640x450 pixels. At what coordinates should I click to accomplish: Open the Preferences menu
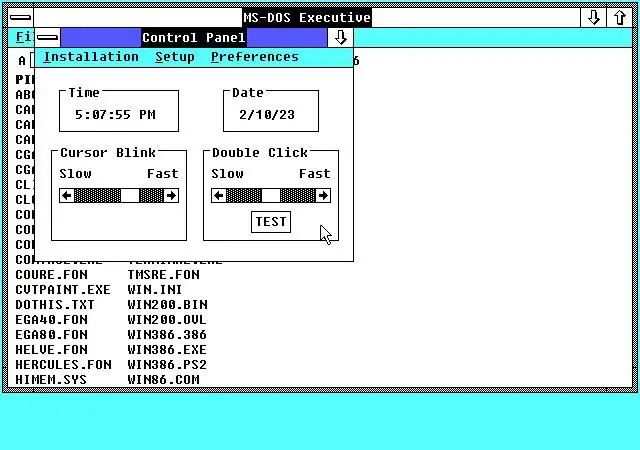pyautogui.click(x=255, y=57)
